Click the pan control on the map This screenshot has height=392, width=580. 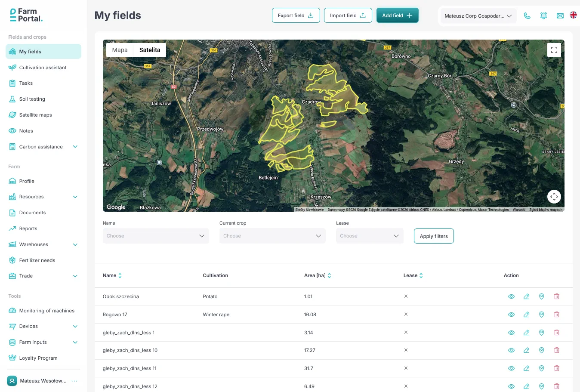(x=554, y=197)
